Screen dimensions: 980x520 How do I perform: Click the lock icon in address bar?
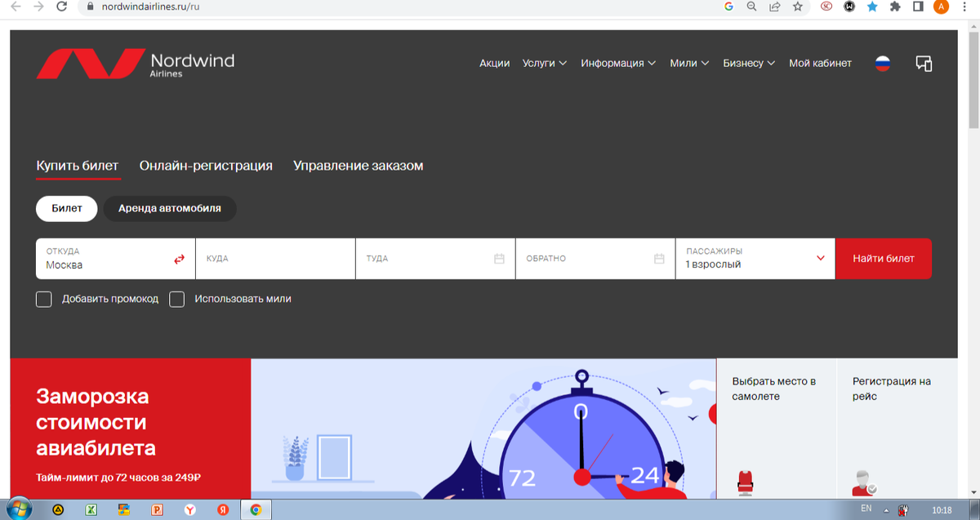point(91,7)
